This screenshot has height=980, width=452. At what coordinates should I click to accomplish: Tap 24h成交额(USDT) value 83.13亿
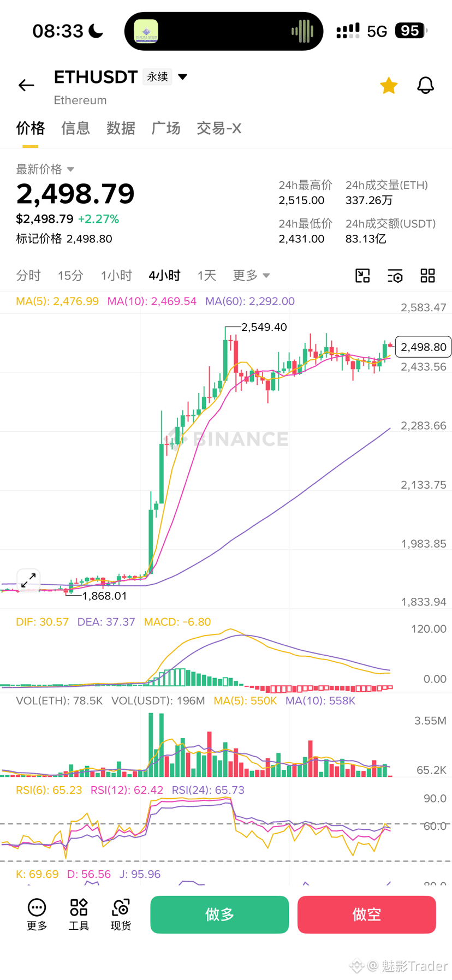(366, 239)
